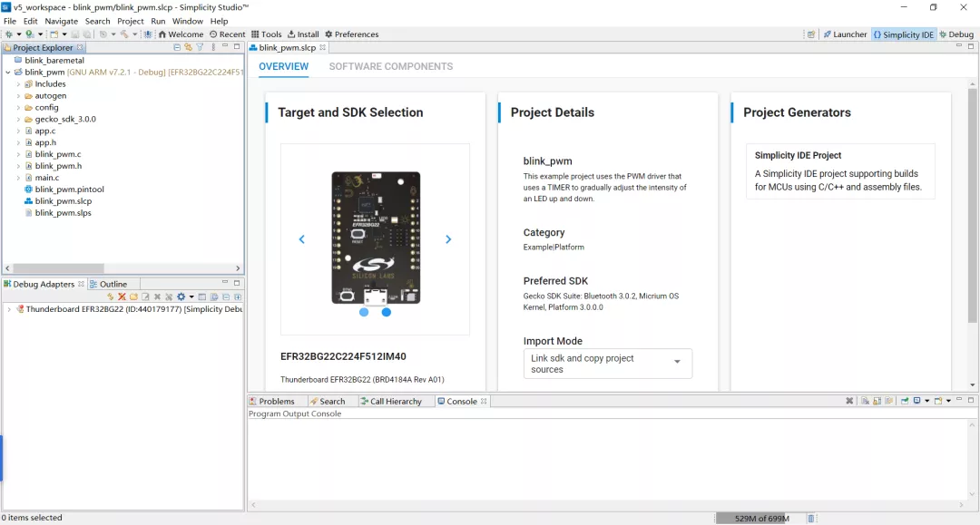Expand all in Debug Adapters view
The height and width of the screenshot is (525, 980).
pyautogui.click(x=238, y=297)
